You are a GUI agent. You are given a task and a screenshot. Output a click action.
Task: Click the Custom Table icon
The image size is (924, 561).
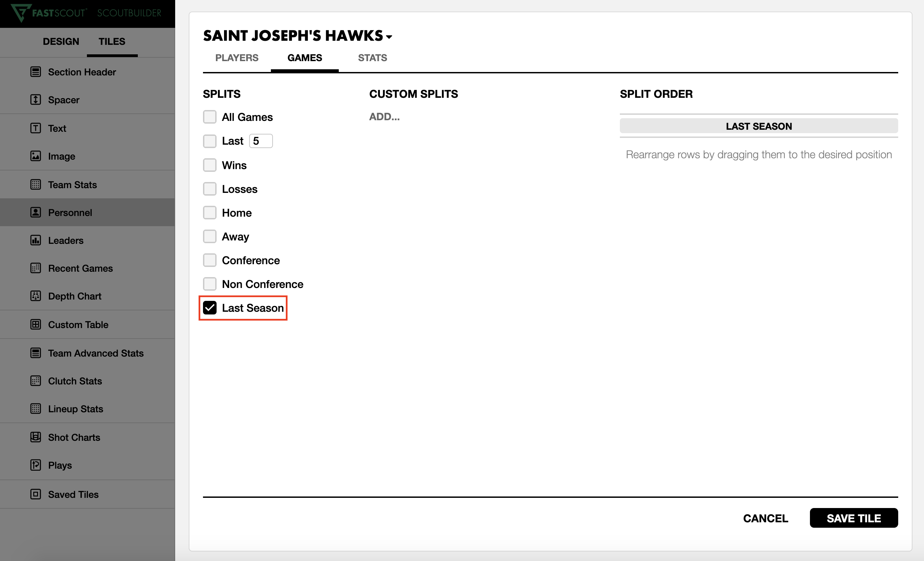tap(36, 325)
